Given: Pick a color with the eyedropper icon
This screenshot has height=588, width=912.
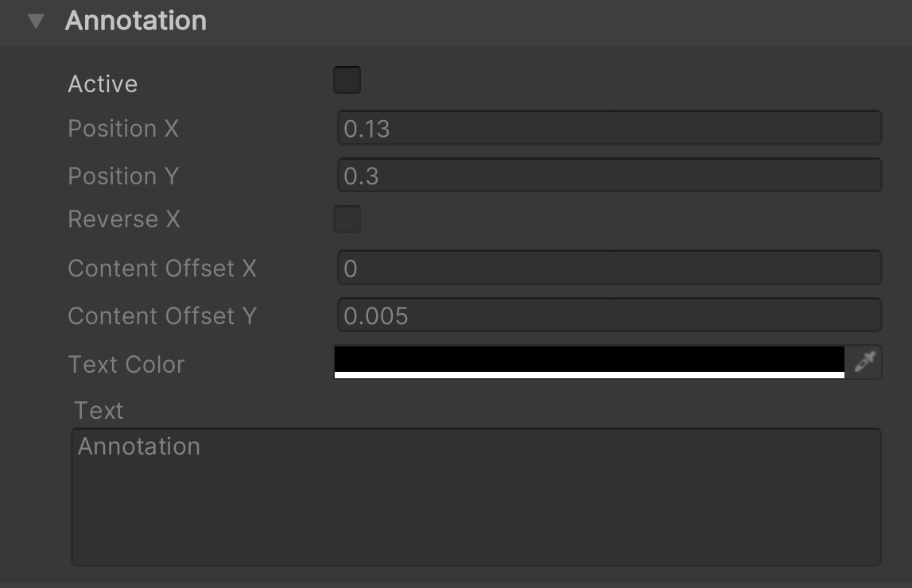Looking at the screenshot, I should coord(864,362).
